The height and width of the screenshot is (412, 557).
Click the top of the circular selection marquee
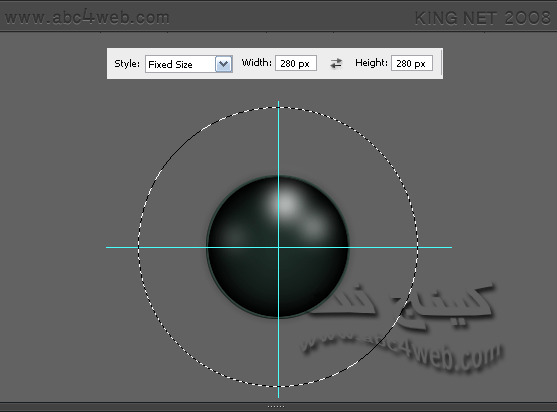[278, 107]
